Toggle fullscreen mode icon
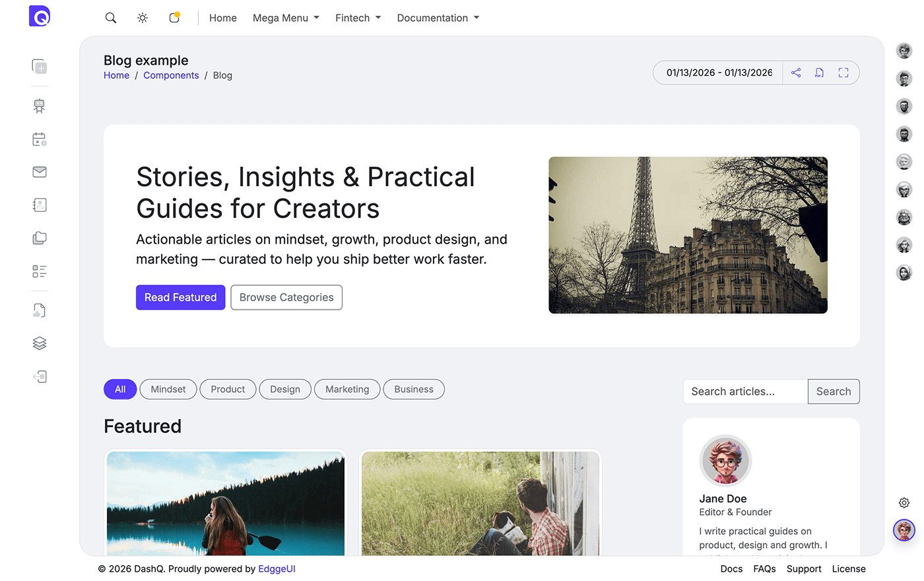This screenshot has width=924, height=581. point(843,73)
